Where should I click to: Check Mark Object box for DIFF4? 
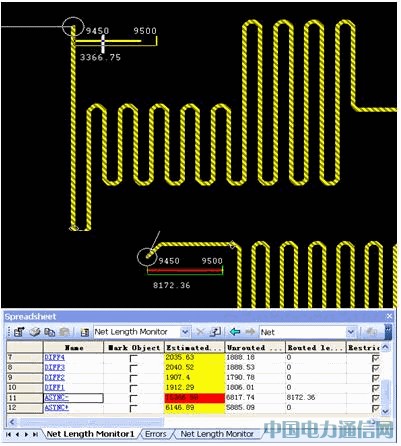tap(133, 358)
